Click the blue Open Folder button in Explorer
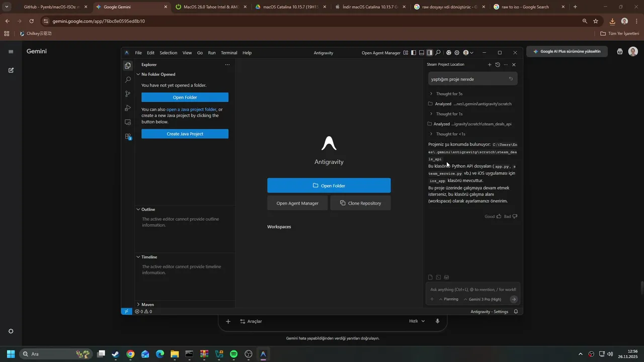The image size is (644, 362). click(x=185, y=98)
